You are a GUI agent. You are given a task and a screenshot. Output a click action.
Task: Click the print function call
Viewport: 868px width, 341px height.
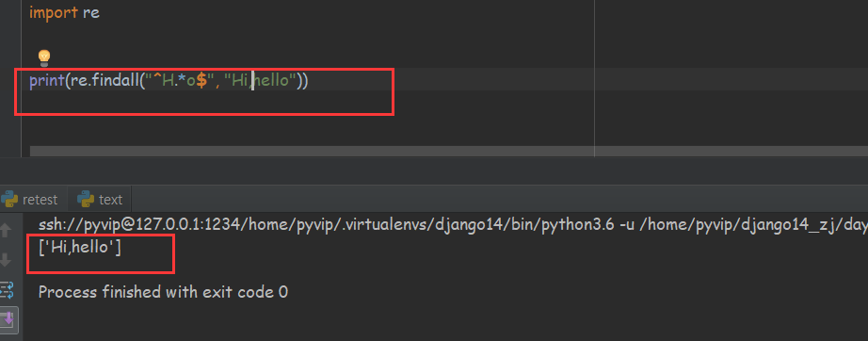click(46, 81)
